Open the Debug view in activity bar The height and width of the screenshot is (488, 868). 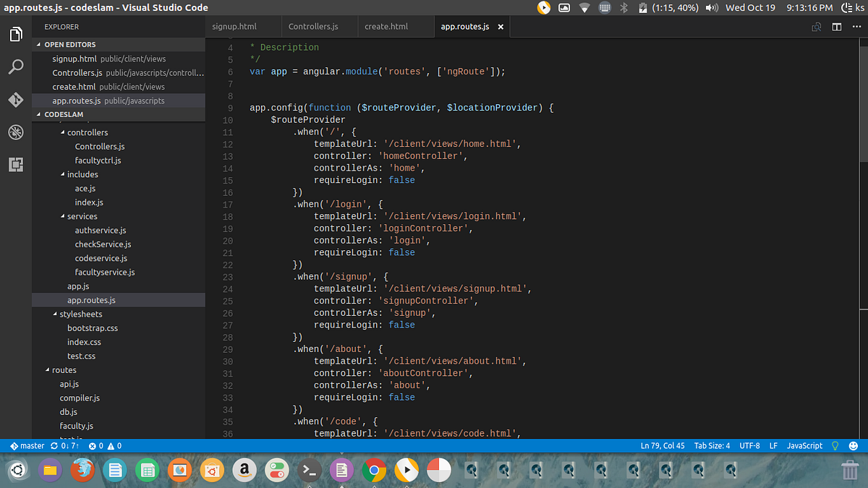pyautogui.click(x=16, y=132)
